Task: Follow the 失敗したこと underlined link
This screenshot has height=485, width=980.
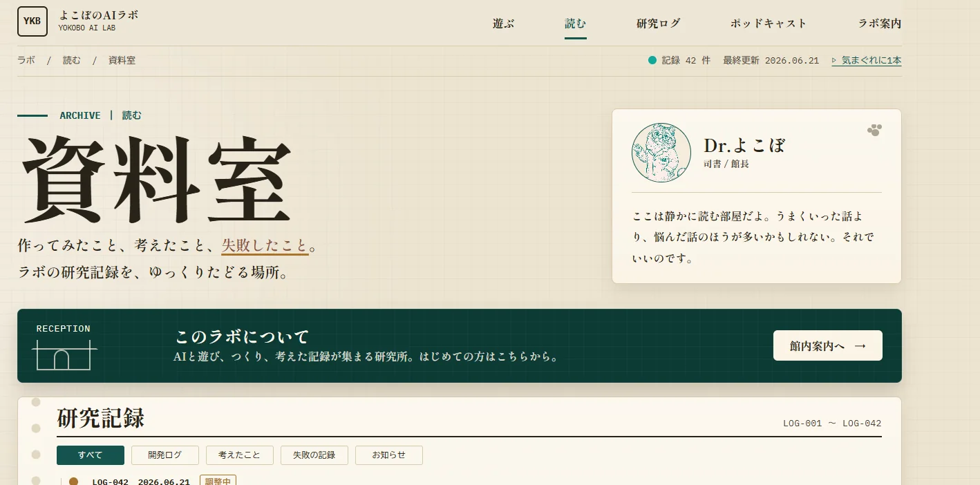Action: [x=265, y=246]
